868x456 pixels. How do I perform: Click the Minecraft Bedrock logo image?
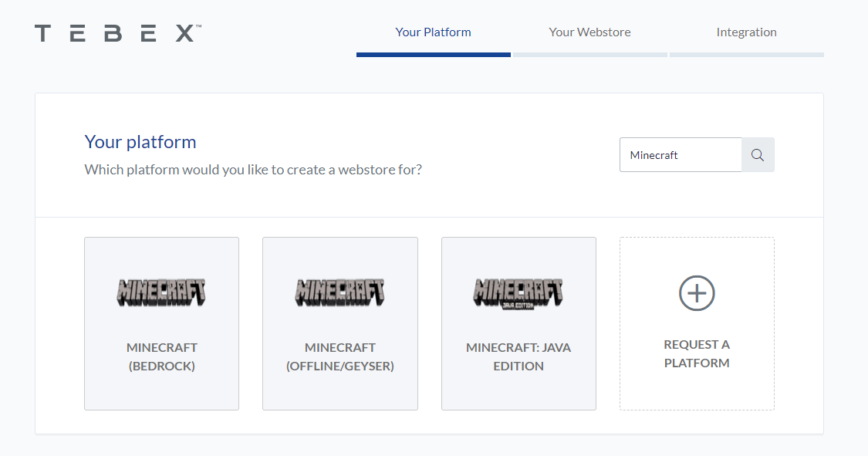point(161,292)
